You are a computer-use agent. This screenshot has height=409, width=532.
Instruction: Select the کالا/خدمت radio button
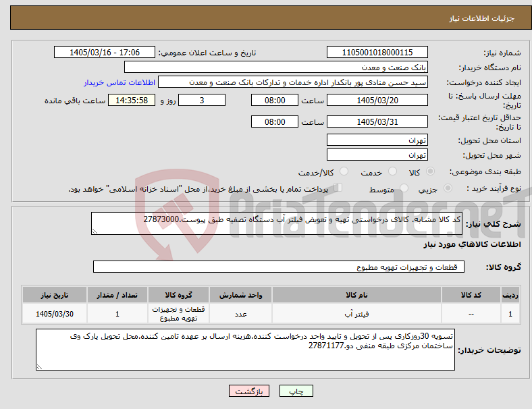(x=344, y=171)
